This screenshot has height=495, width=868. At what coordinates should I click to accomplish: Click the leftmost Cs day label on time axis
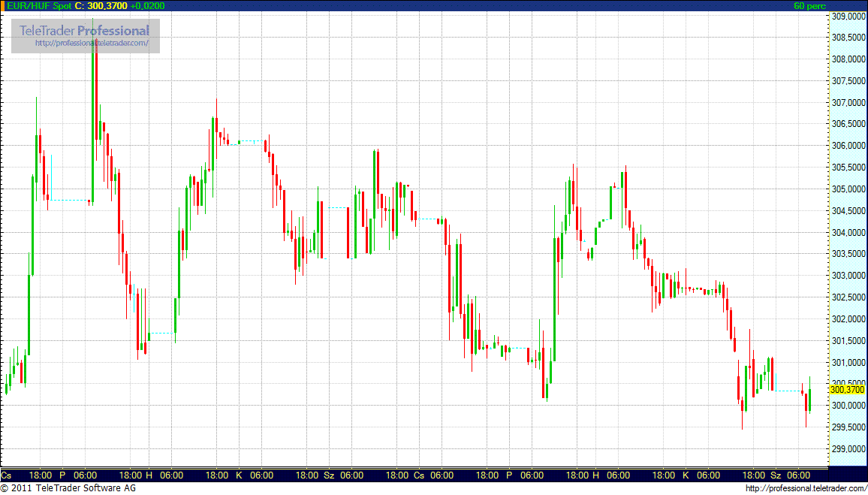click(6, 475)
